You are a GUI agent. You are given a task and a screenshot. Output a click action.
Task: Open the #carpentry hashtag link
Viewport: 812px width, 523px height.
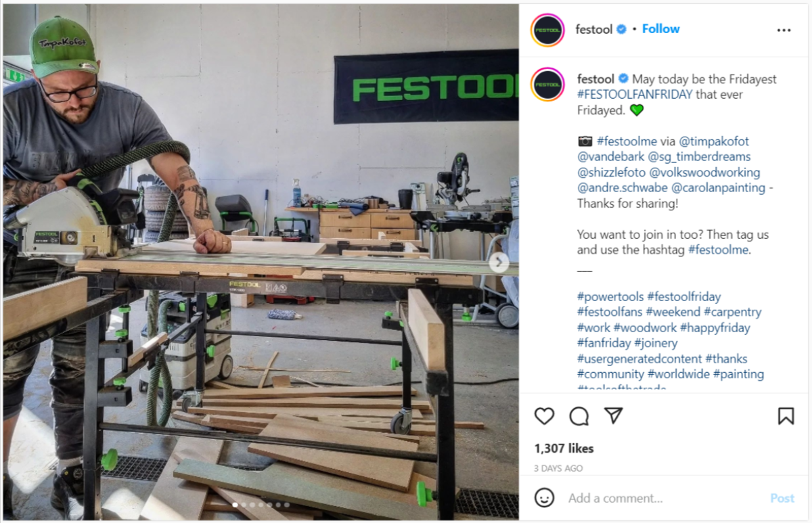(x=732, y=312)
